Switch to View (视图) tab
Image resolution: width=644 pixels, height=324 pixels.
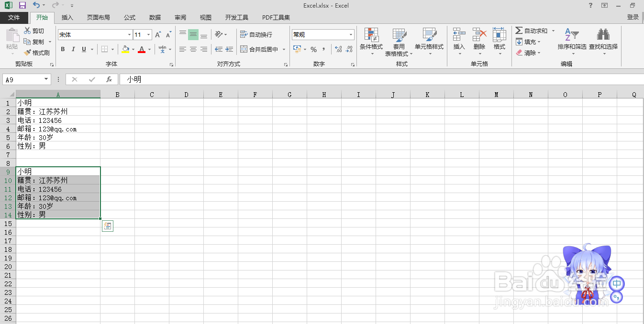point(206,17)
